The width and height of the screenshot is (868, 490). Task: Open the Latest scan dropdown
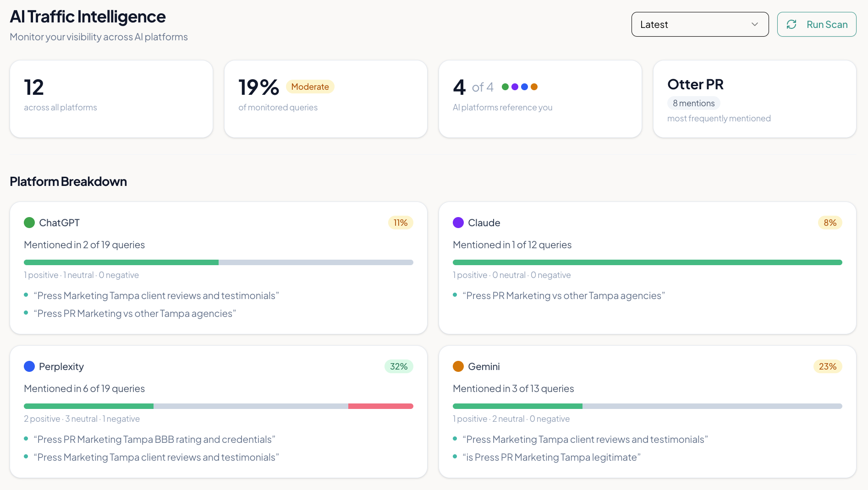coord(699,24)
